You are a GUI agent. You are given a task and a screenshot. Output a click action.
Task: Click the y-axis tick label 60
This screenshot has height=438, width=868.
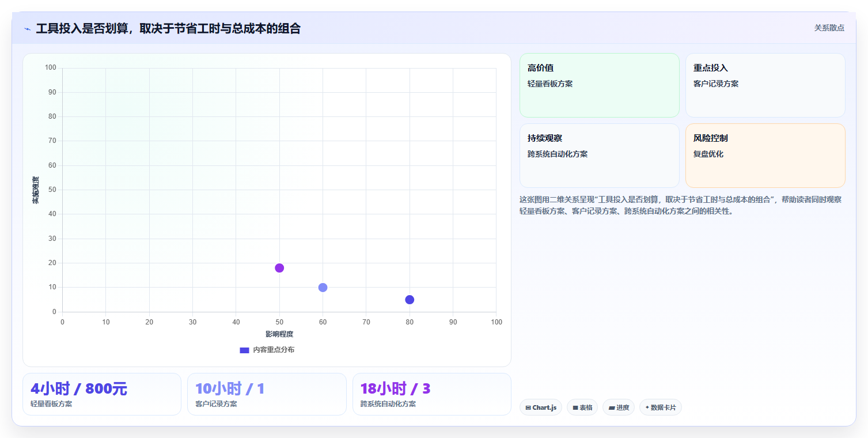pos(52,165)
